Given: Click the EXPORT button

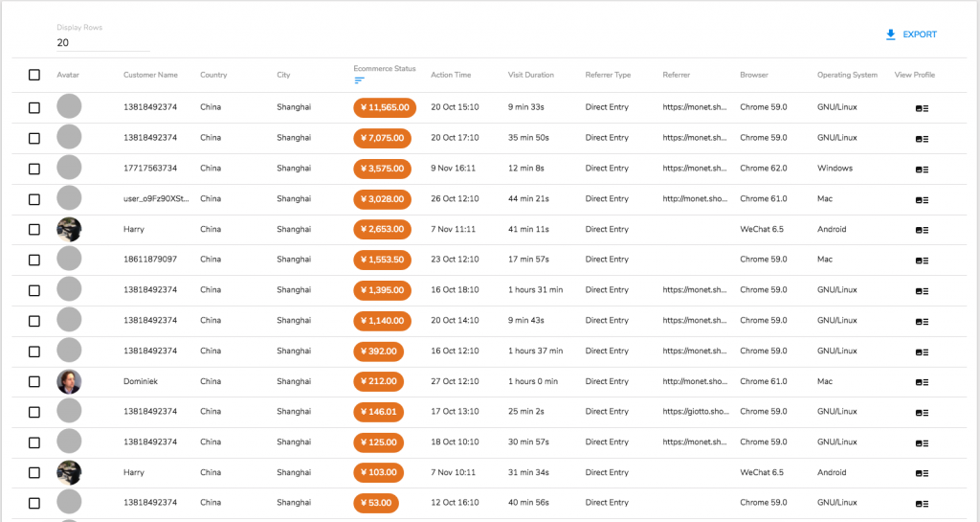Looking at the screenshot, I should click(x=911, y=34).
